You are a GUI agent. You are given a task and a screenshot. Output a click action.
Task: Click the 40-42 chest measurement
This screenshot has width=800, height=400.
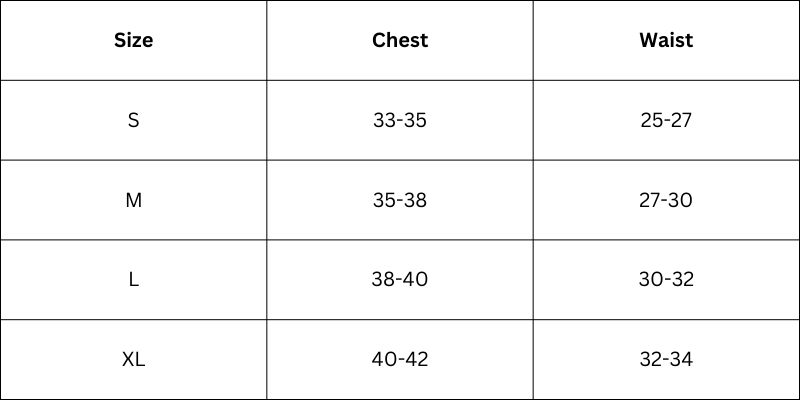coord(400,359)
